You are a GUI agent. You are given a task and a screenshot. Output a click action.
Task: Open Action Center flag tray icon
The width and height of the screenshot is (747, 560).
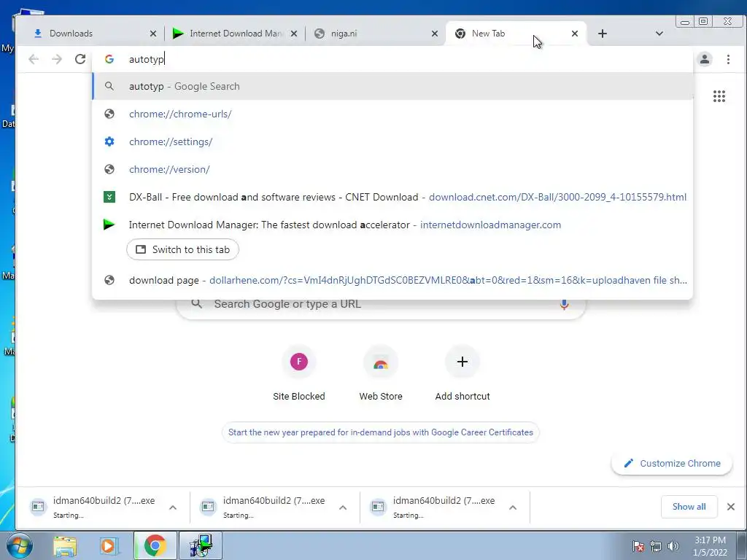pyautogui.click(x=638, y=546)
